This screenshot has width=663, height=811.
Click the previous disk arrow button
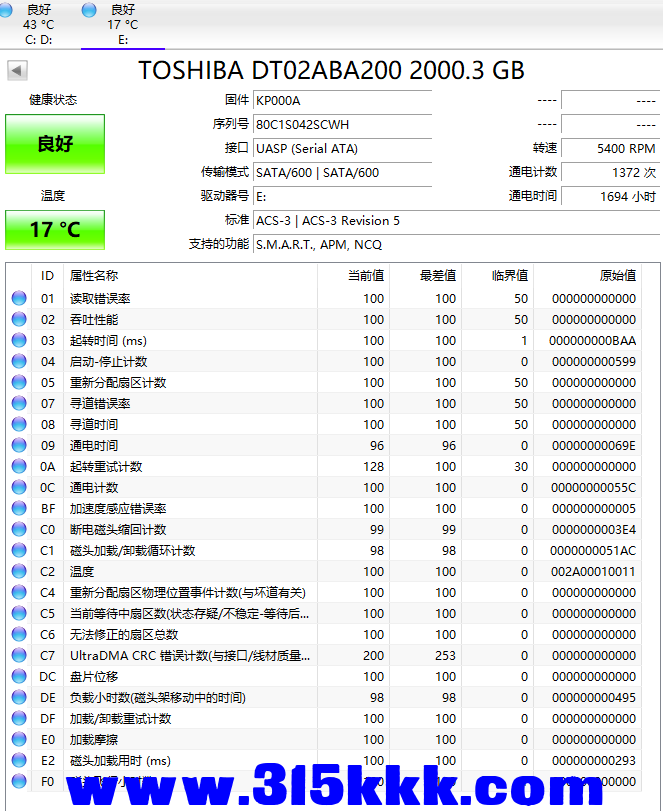tap(17, 71)
